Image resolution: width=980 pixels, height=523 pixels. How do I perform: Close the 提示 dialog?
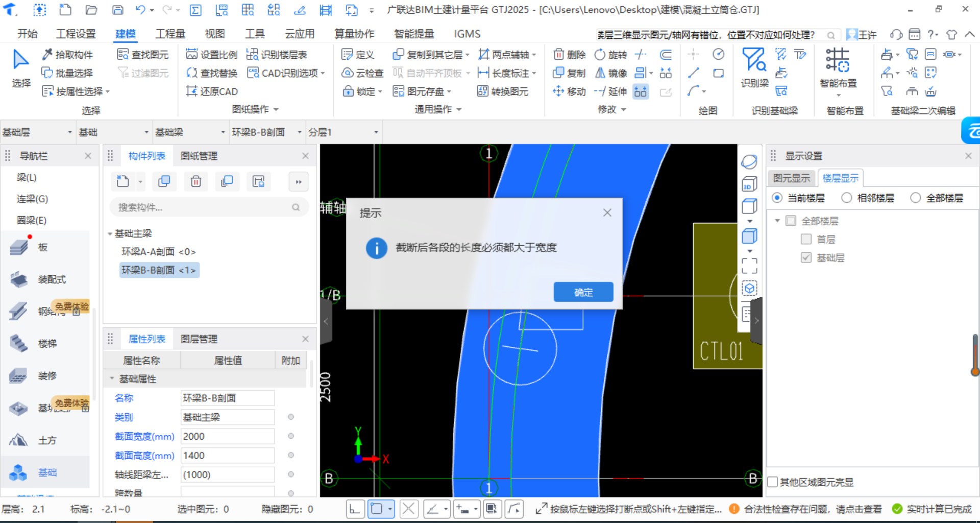607,212
